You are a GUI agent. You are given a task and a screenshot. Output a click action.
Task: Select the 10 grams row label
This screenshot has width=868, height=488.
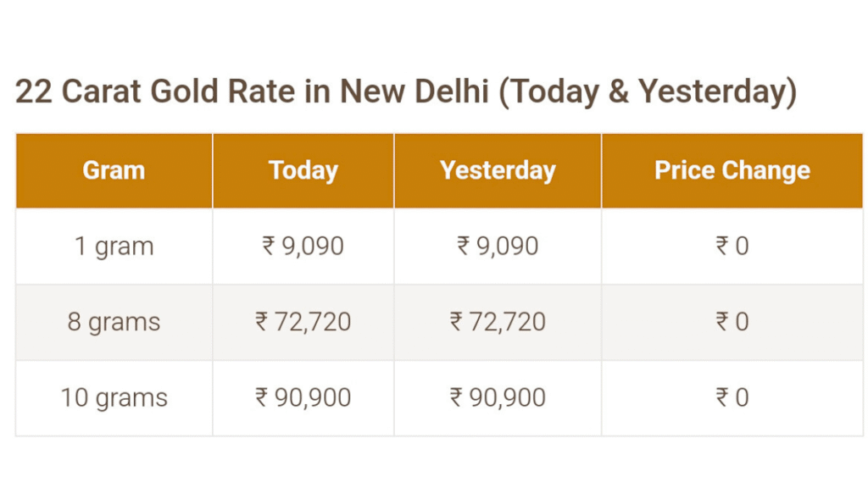[x=114, y=398]
